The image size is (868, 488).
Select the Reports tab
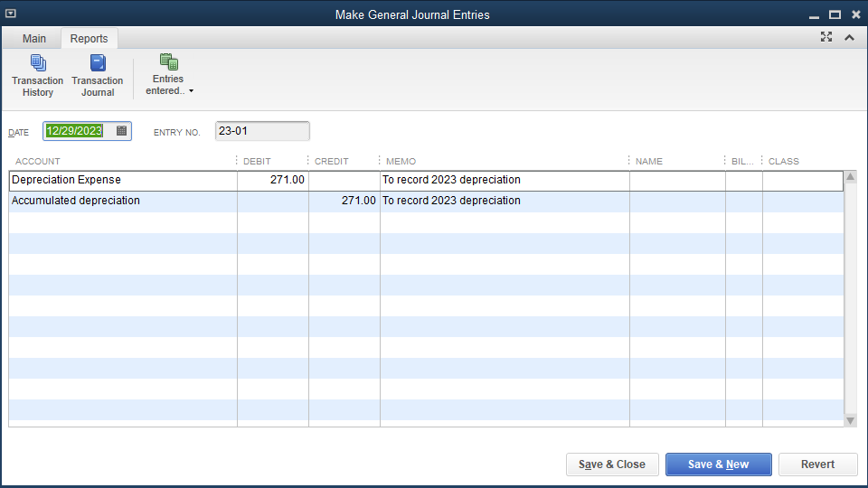(90, 38)
